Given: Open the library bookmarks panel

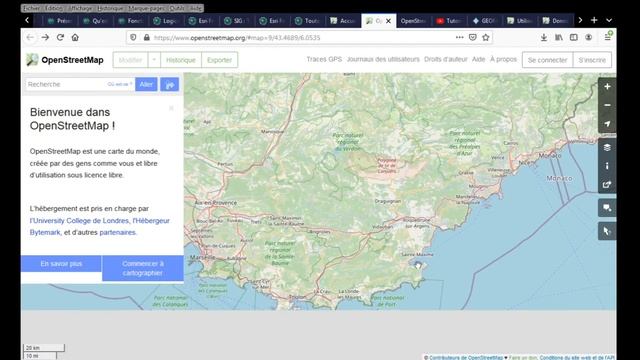Looking at the screenshot, I should coord(559,38).
